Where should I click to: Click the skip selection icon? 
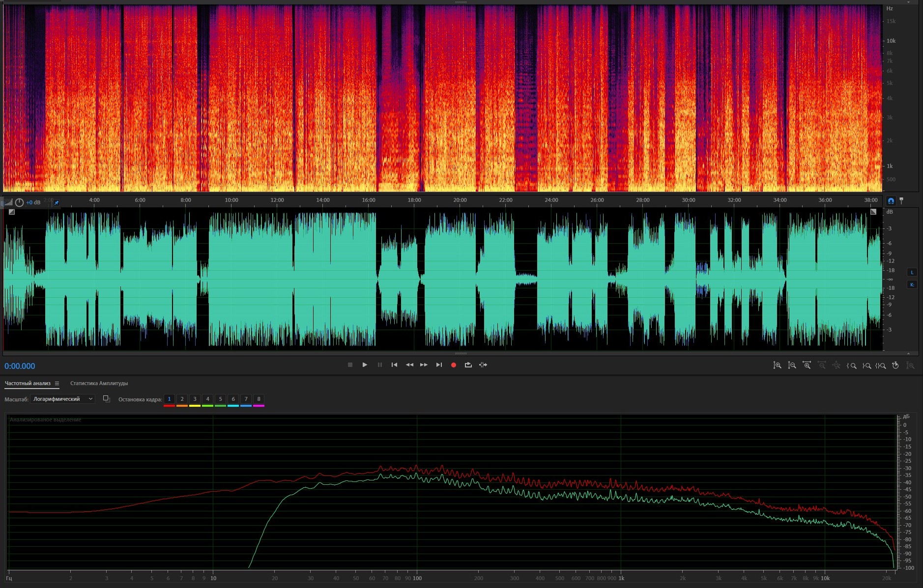pos(483,365)
